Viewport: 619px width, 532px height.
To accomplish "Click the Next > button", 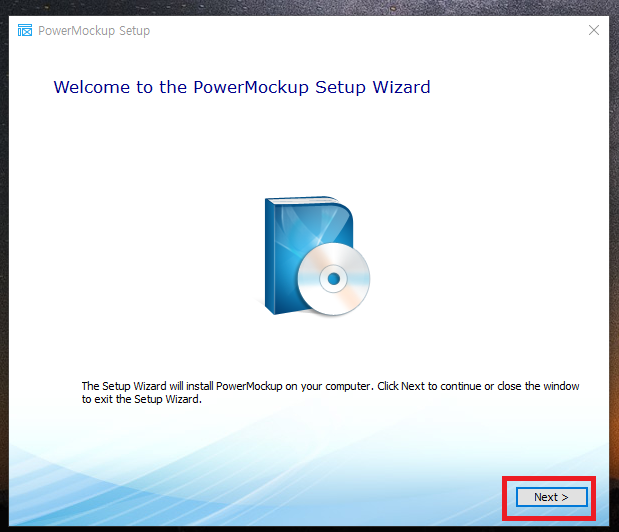I will click(551, 497).
